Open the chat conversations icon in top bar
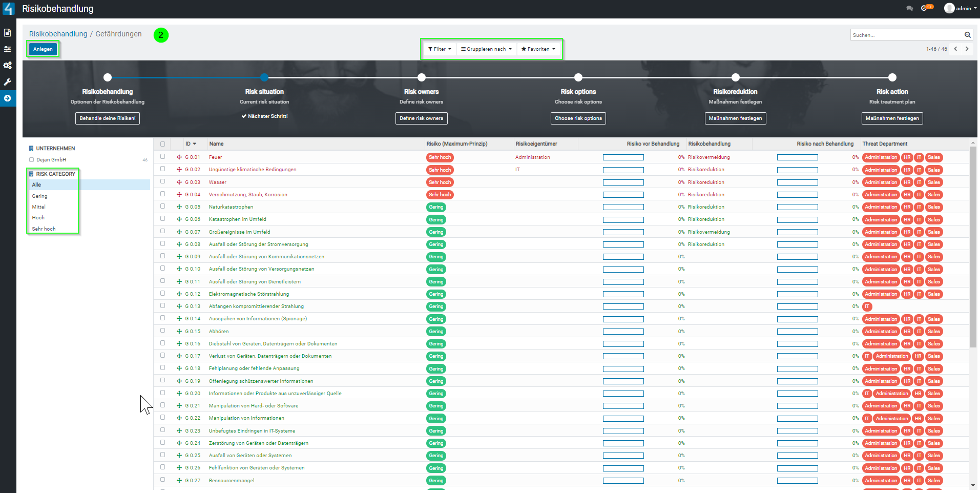The width and height of the screenshot is (980, 493). 909,8
